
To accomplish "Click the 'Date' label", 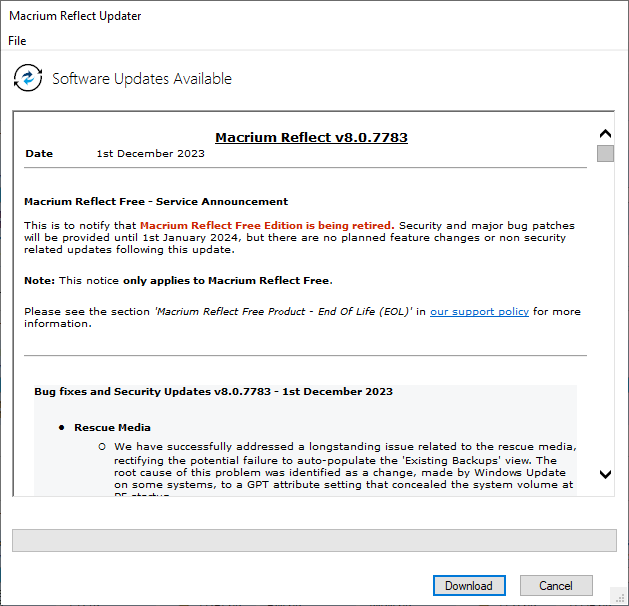I will [39, 154].
